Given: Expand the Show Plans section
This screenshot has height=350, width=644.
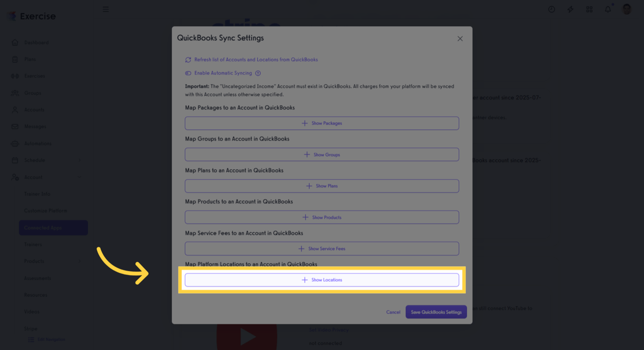Looking at the screenshot, I should [322, 186].
